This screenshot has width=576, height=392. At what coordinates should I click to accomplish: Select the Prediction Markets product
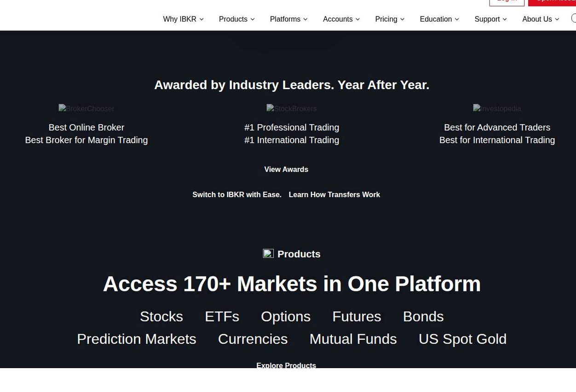click(x=137, y=339)
